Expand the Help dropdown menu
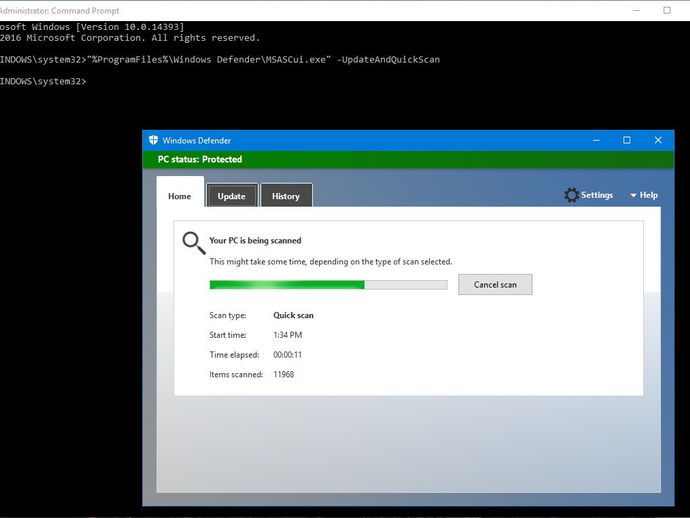Viewport: 690px width, 518px height. [x=644, y=195]
